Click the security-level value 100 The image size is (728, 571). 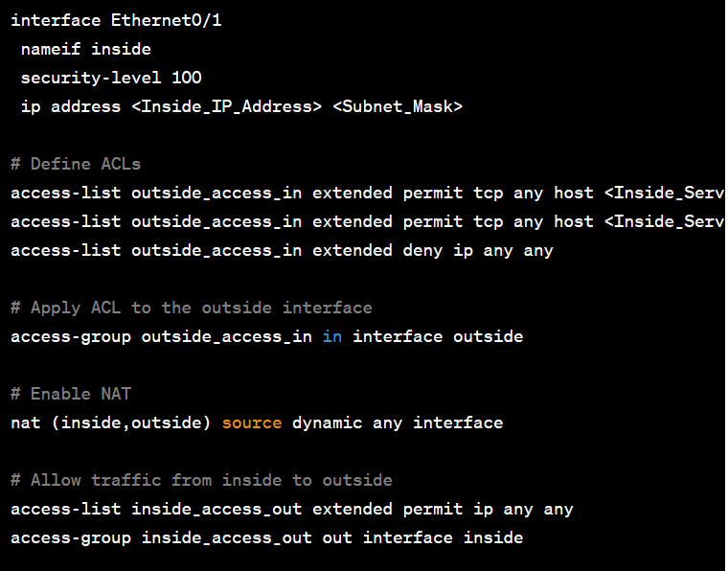(187, 78)
